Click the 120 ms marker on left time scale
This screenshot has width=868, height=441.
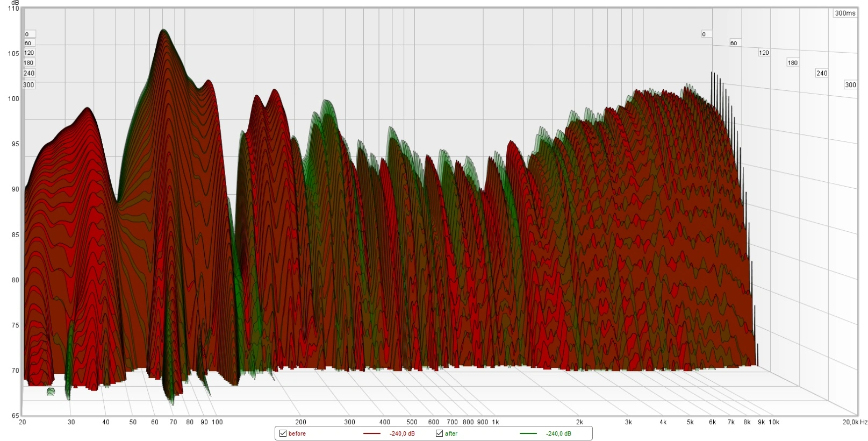[x=29, y=53]
